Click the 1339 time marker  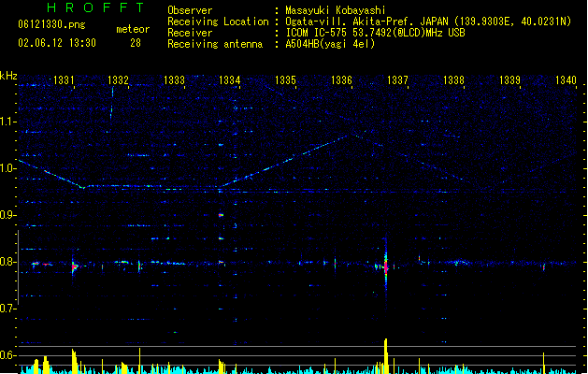pos(510,80)
